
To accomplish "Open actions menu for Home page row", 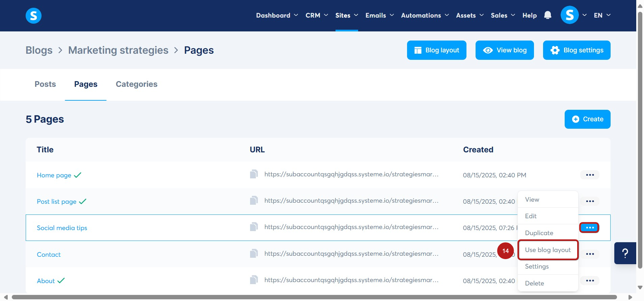I will click(x=590, y=175).
